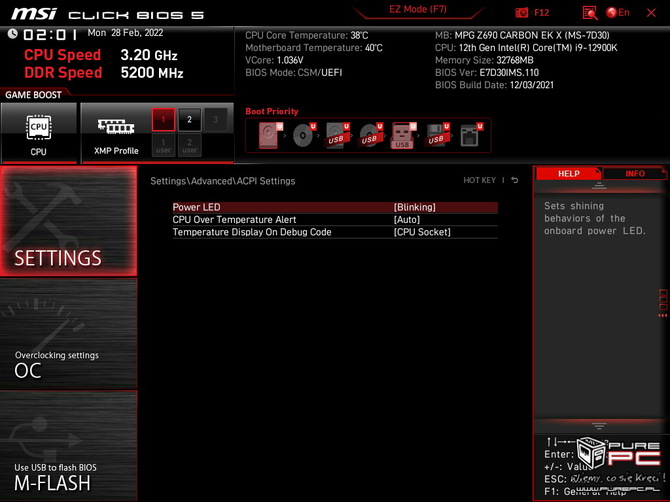Click the DDR Speed 5200 MHz value
Image resolution: width=670 pixels, height=502 pixels.
[152, 73]
